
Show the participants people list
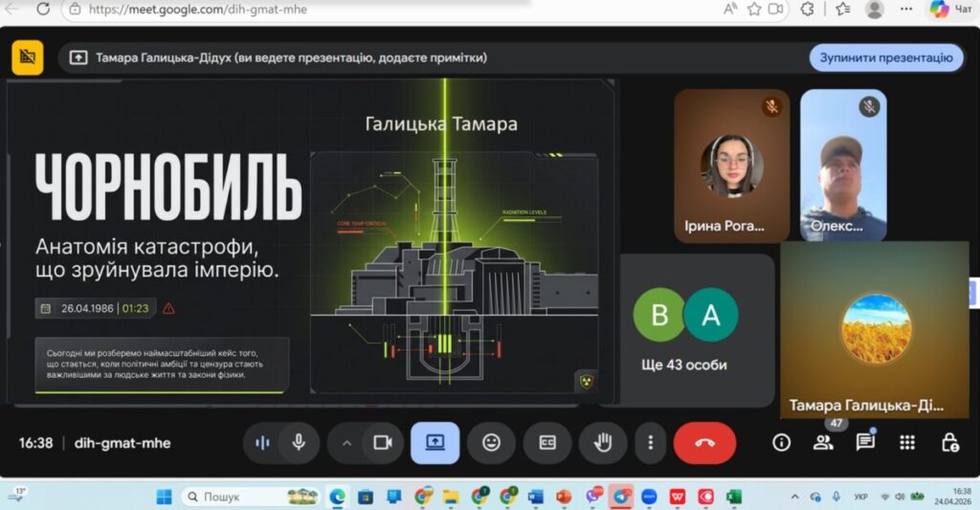(823, 442)
